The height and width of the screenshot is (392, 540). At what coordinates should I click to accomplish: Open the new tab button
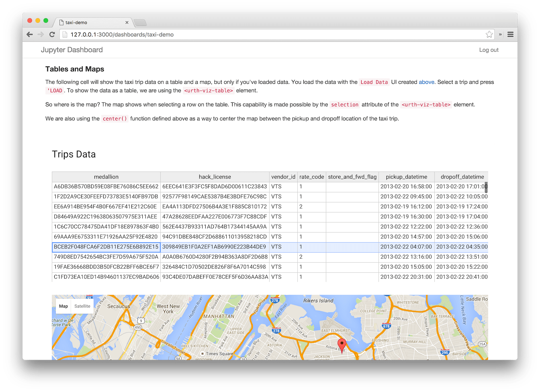tap(140, 22)
